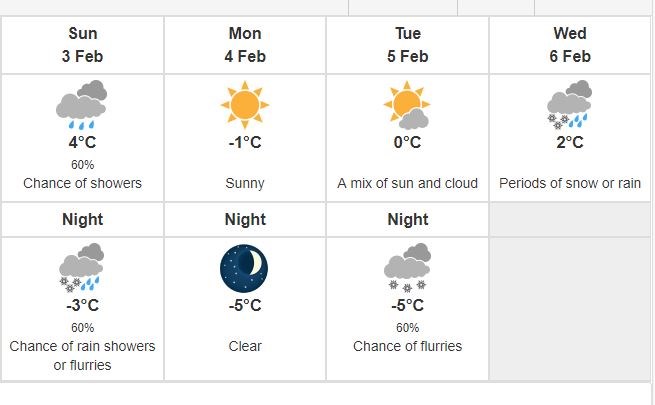
Task: Click the 'A mix of sun and cloud' text
Action: coord(407,183)
